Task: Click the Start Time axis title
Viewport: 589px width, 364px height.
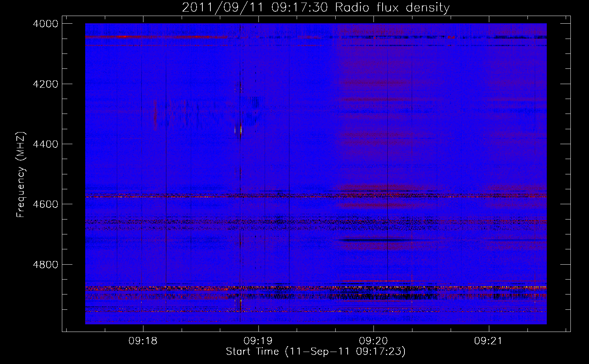Action: point(316,352)
